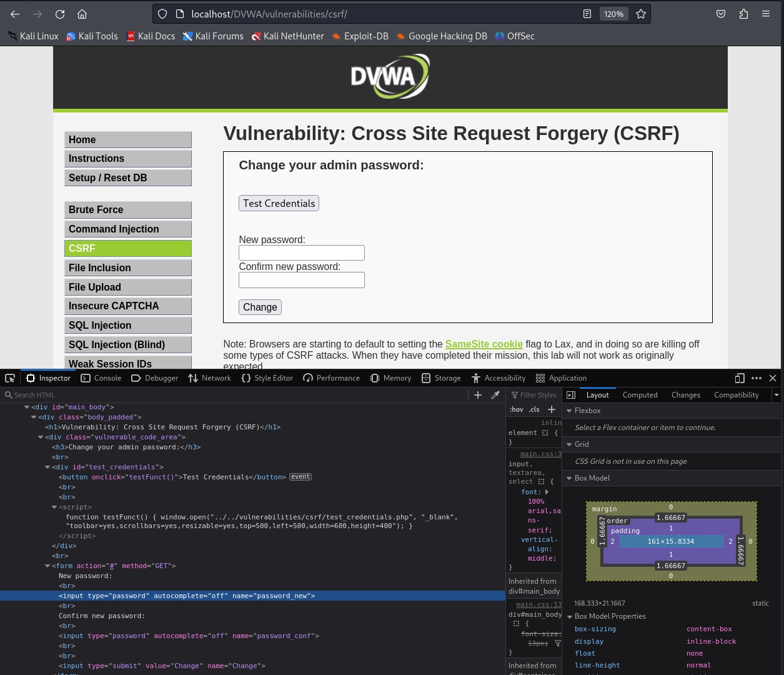Open Firefox extensions puzzle icon

pyautogui.click(x=743, y=14)
